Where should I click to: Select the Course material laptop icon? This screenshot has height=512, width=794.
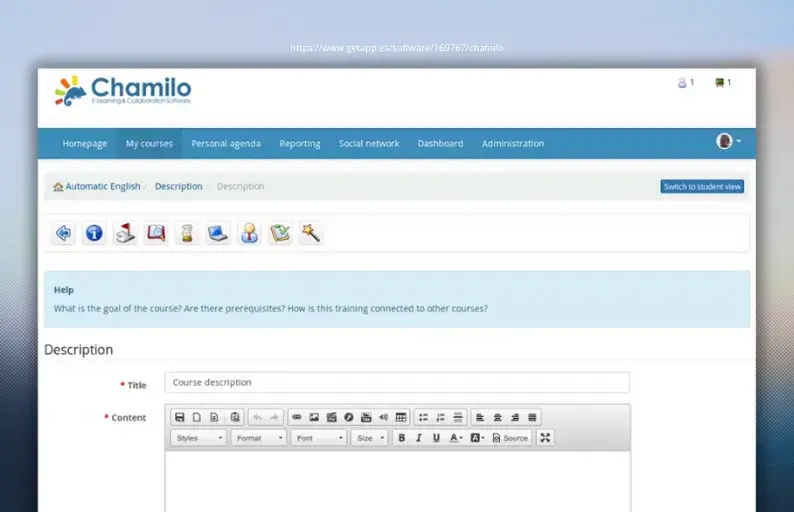218,233
